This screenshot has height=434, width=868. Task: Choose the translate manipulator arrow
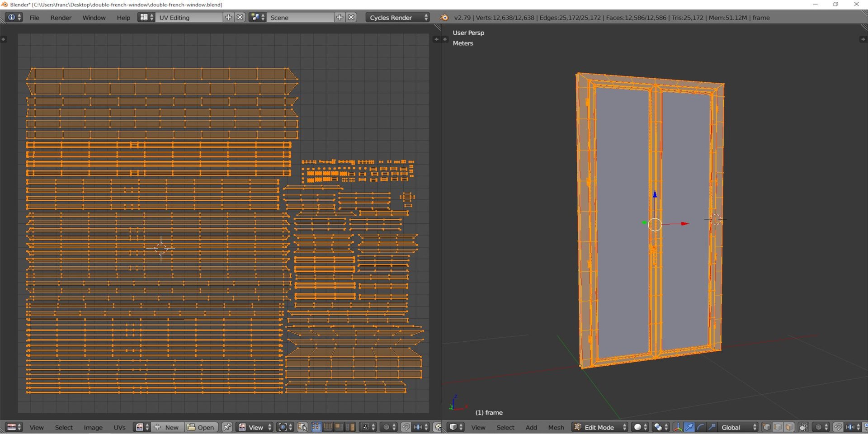689,427
